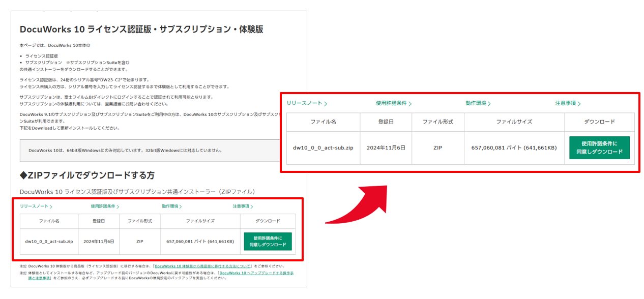Open リリースノート link in the enlarged view
The image size is (644, 299).
[307, 103]
